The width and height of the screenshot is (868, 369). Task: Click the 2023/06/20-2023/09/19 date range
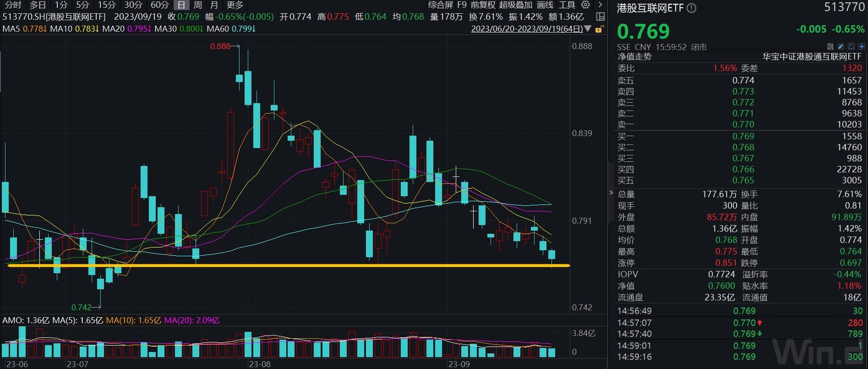[x=527, y=29]
